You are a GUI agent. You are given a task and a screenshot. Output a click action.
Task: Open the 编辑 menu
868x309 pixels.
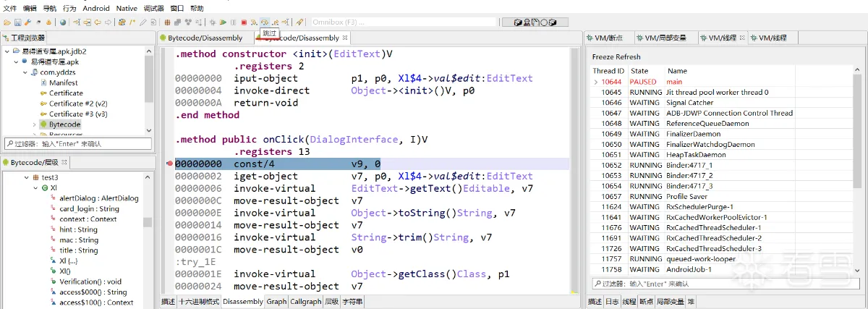click(30, 8)
